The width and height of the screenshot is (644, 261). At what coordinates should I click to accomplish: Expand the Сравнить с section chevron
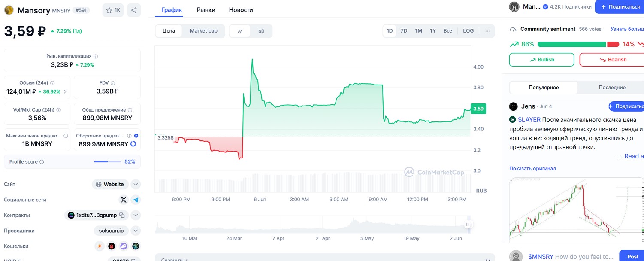pos(487,260)
